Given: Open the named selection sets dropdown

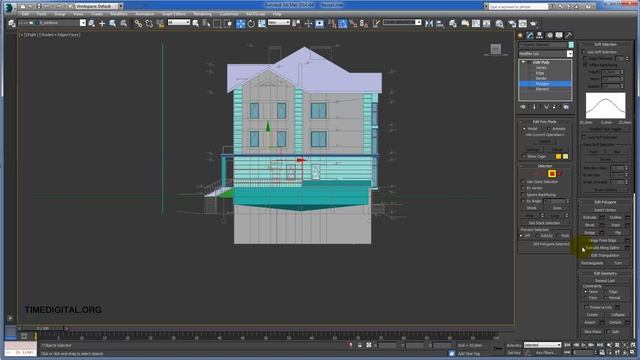Looking at the screenshot, I should point(418,22).
